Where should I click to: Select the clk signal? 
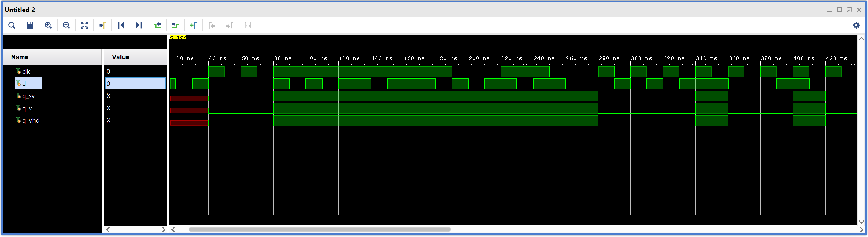click(x=26, y=71)
